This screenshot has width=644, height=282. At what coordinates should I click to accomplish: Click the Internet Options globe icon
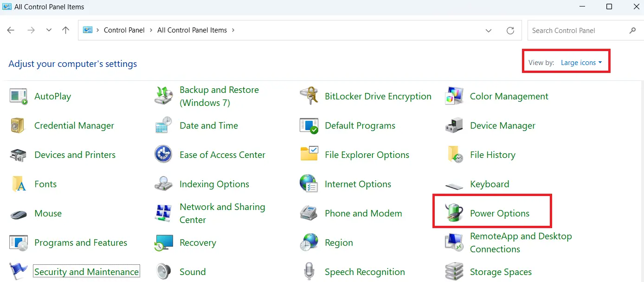pos(309,184)
